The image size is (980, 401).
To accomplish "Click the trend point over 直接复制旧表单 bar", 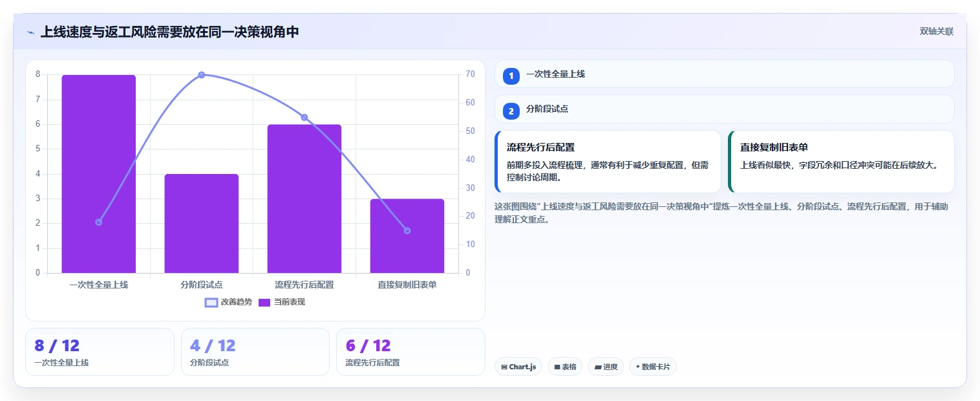I will (407, 231).
